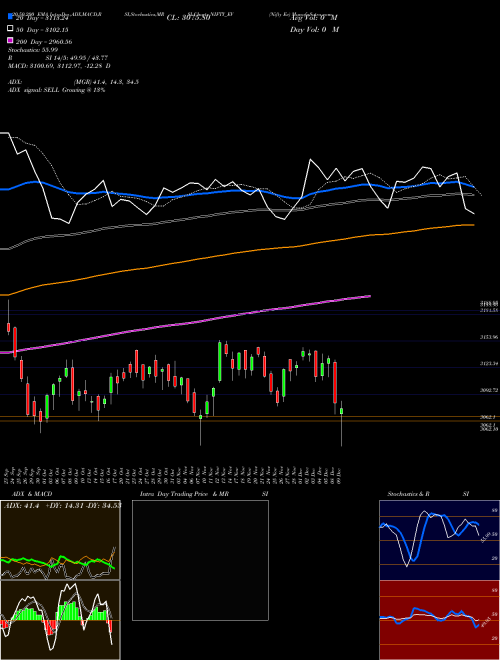500x660 pixels.
Task: Click the 'ADX & MACD' panel title
Action: [32, 494]
